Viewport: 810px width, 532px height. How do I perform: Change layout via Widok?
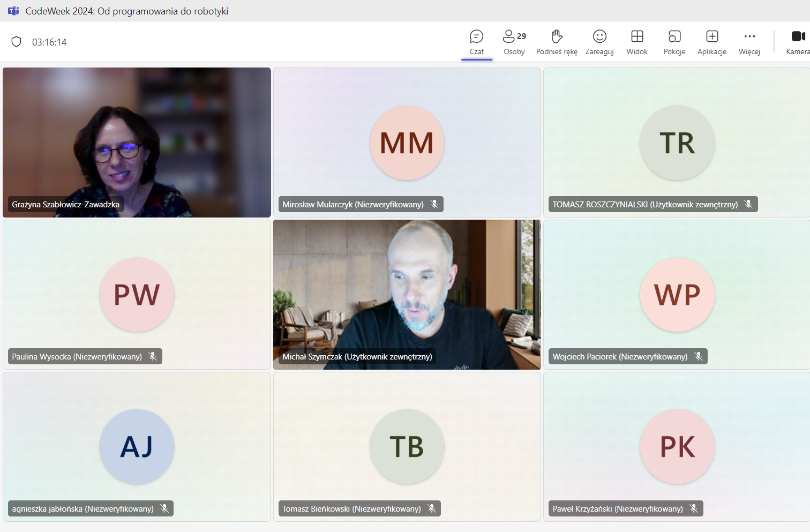[x=637, y=42]
